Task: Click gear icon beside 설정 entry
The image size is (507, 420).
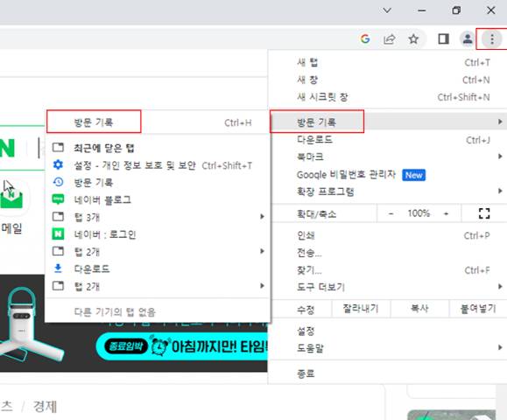Action: point(58,164)
